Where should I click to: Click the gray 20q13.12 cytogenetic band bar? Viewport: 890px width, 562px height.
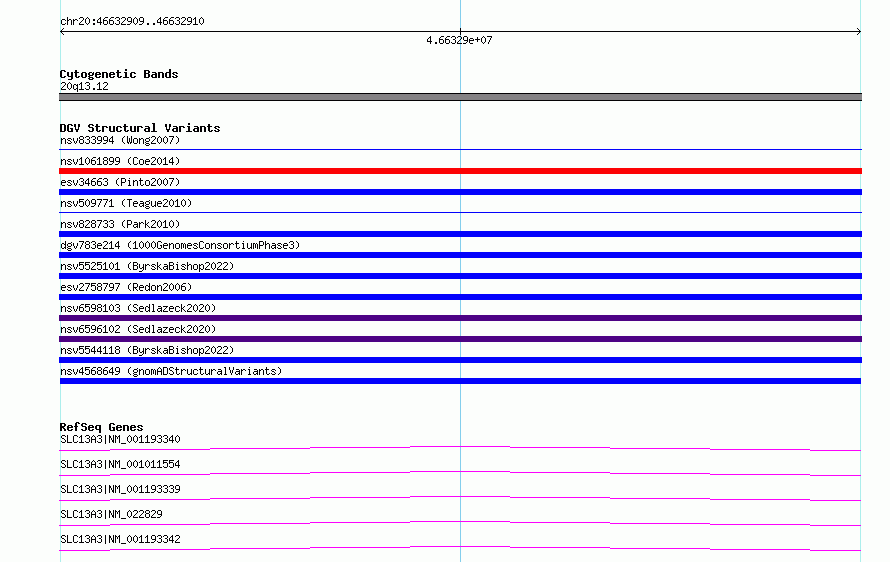click(x=460, y=97)
